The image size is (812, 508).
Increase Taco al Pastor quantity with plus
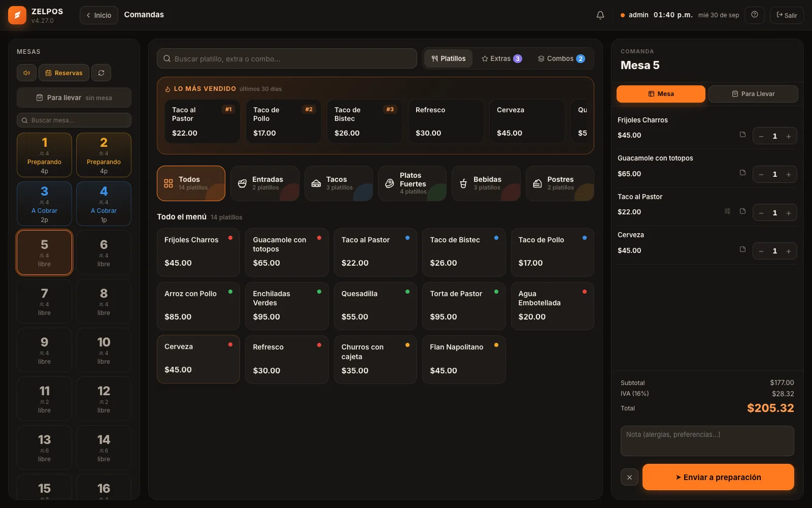pos(788,213)
